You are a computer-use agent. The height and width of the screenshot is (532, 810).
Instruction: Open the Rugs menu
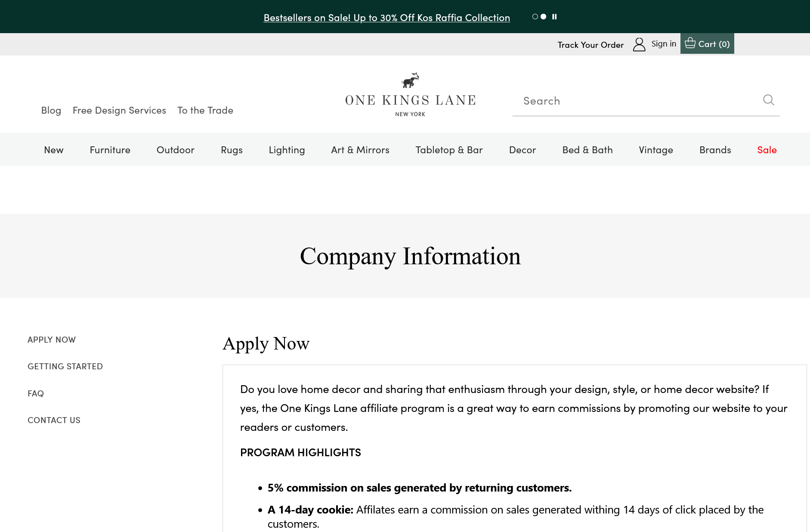(x=232, y=150)
